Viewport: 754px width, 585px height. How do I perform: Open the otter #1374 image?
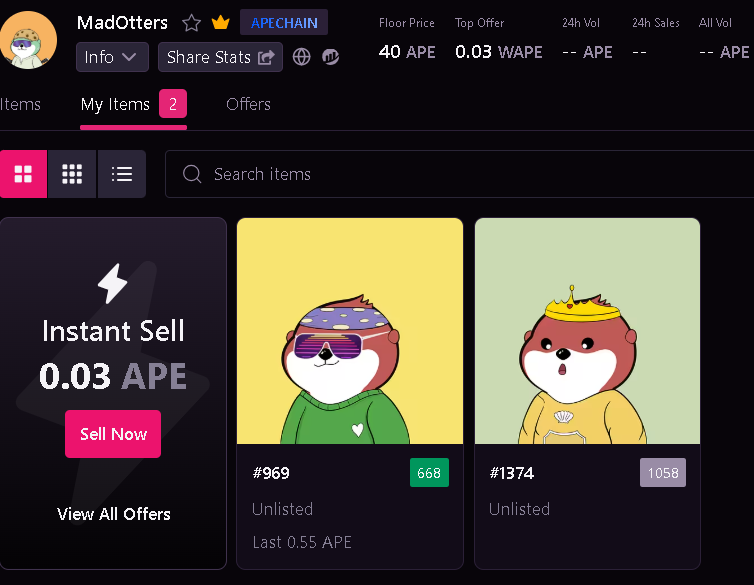click(587, 331)
